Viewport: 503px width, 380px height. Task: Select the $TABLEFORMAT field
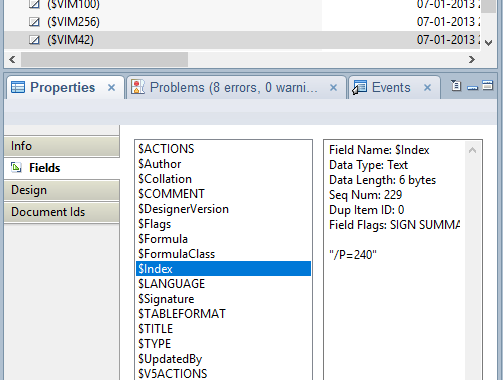point(223,314)
